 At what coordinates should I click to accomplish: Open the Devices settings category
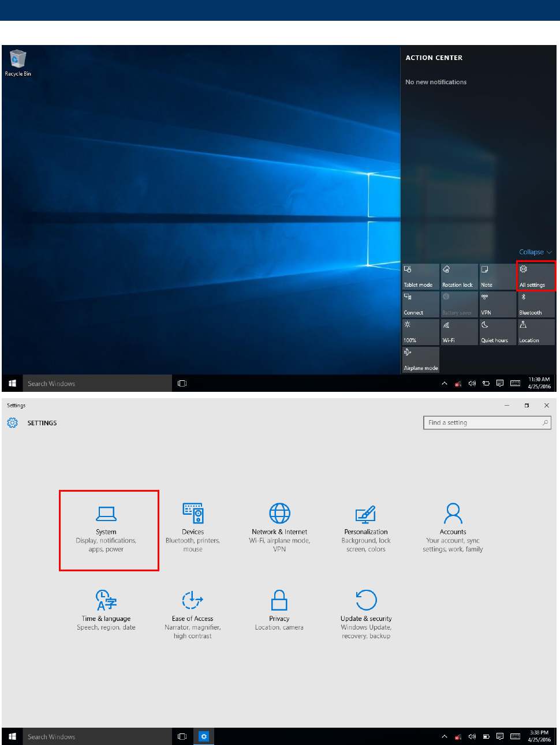pos(193,527)
